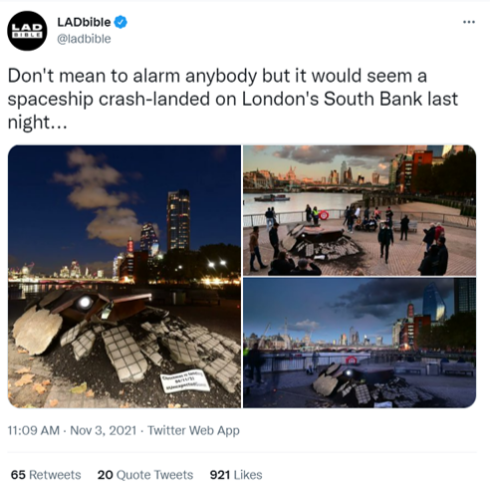This screenshot has height=490, width=490.
Task: Click the LADbible profile avatar
Action: click(27, 31)
